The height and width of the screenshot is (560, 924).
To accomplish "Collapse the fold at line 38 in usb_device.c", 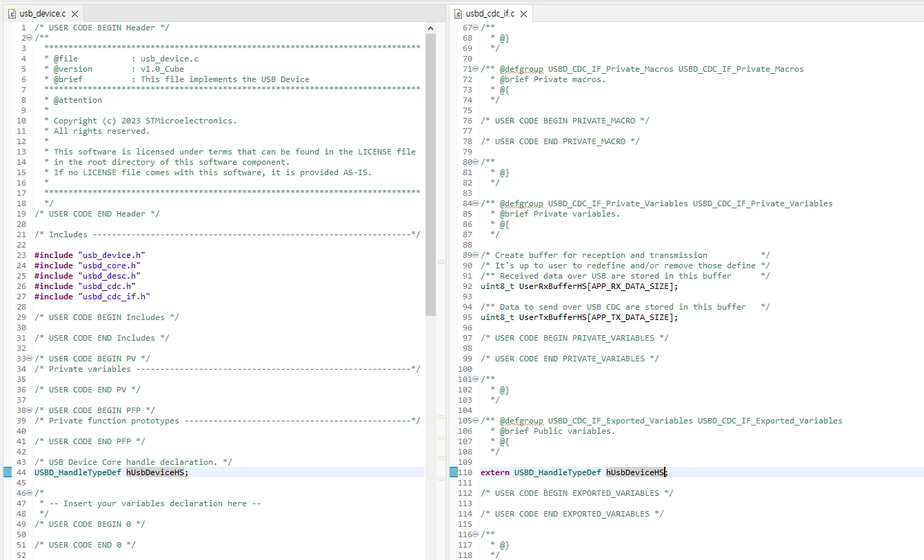I will pyautogui.click(x=30, y=410).
